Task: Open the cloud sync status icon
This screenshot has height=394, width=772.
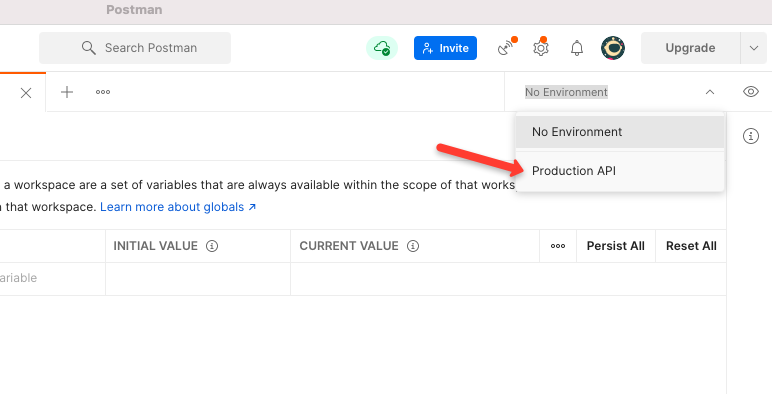Action: point(382,48)
